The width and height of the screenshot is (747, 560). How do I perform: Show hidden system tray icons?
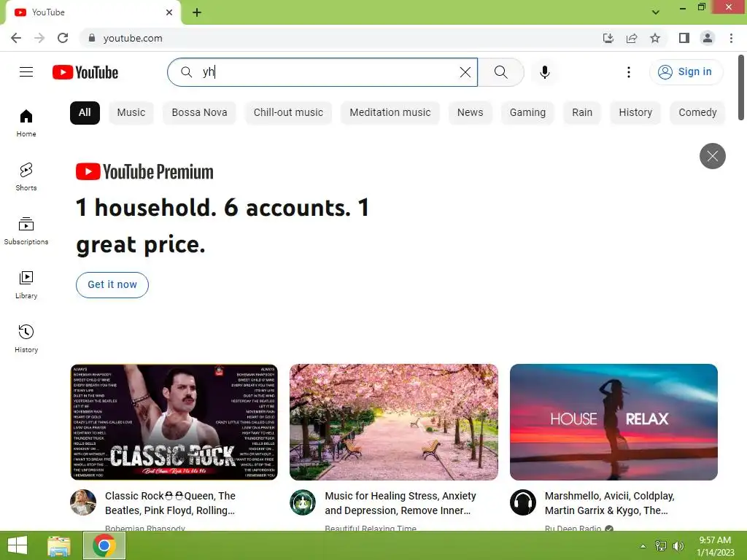pyautogui.click(x=643, y=546)
